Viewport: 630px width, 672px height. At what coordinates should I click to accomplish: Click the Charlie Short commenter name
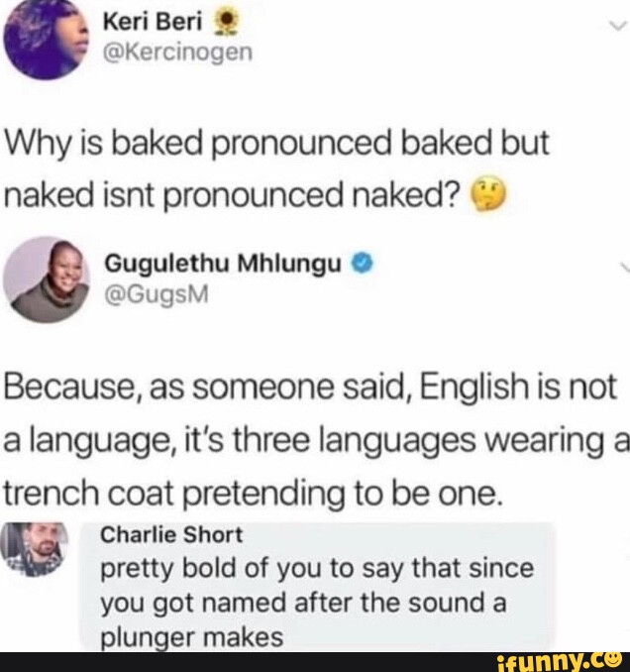click(x=171, y=535)
